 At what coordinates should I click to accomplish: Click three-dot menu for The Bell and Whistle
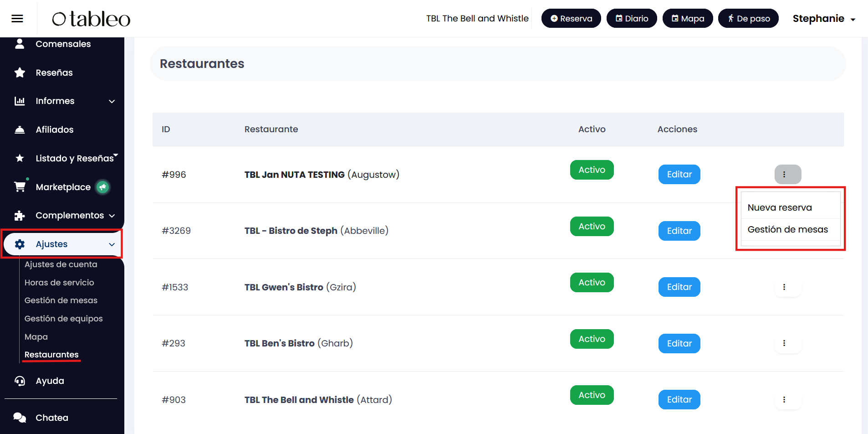pyautogui.click(x=784, y=400)
